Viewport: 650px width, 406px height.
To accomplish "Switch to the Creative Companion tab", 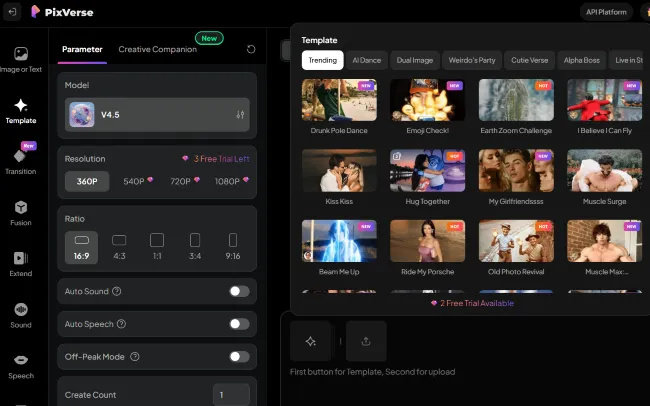I will [157, 49].
